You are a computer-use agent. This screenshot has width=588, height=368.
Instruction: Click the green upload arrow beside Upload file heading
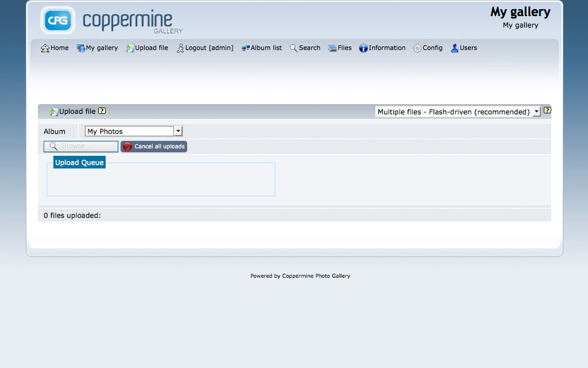53,111
